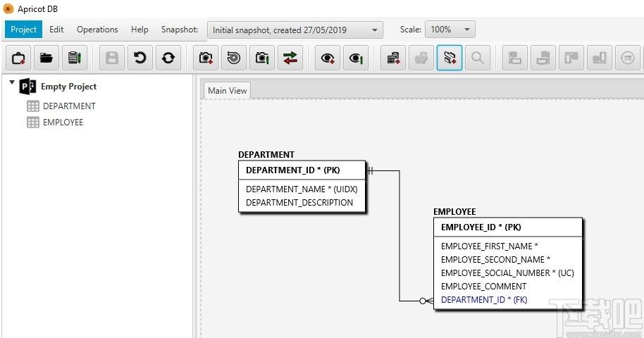Viewport: 644px width, 338px height.
Task: Edit snapshot camera icon with green bar
Action: click(x=261, y=58)
